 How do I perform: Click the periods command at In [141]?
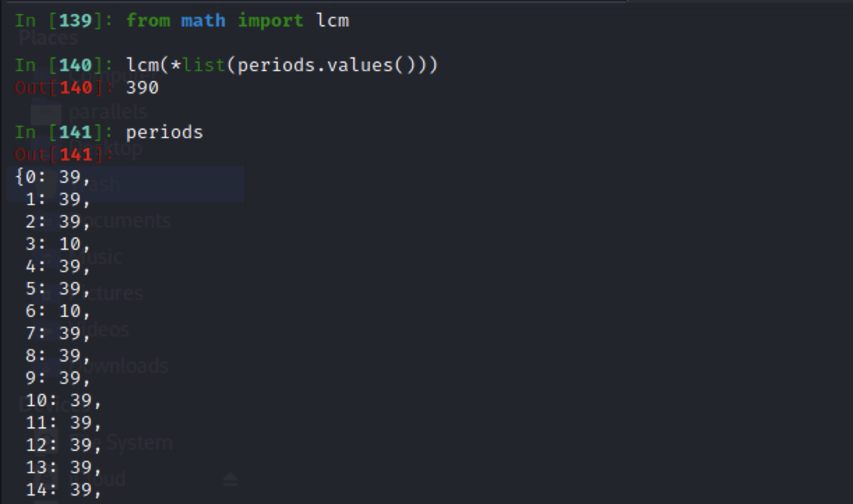pos(164,132)
